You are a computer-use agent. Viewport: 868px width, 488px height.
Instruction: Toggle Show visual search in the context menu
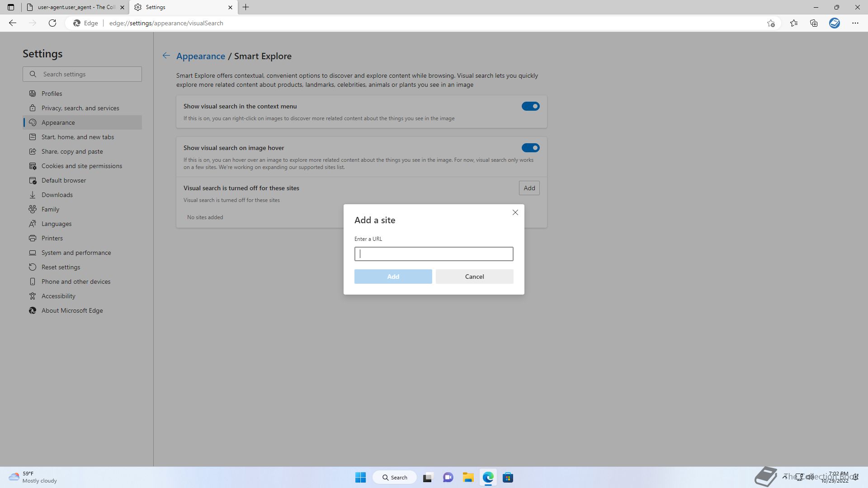click(530, 106)
